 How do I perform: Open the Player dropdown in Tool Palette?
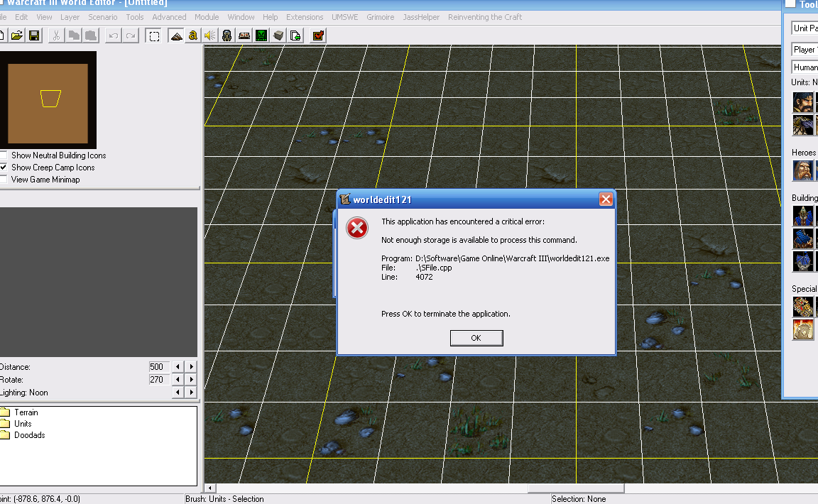click(805, 49)
